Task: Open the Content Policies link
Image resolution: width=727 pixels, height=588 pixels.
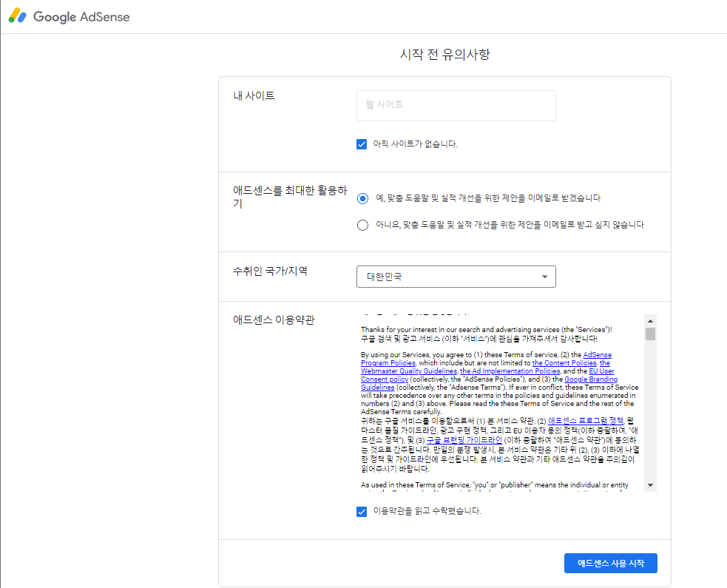Action: (x=564, y=363)
